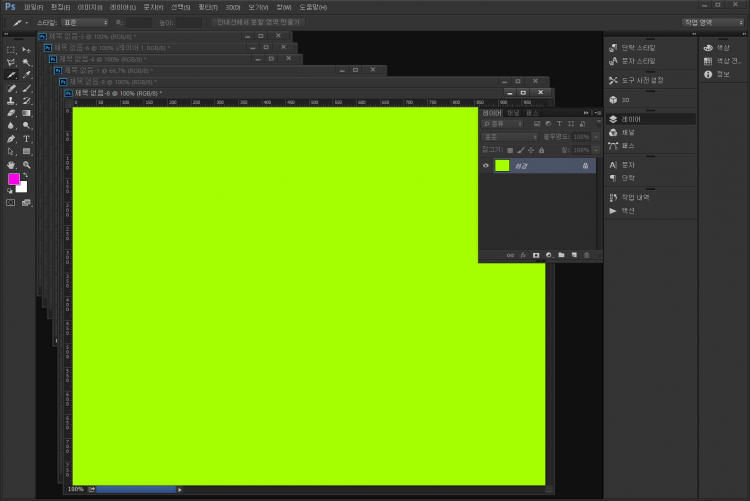Screen dimensions: 750x501
Task: Select the Eyedropper tool in the toolbox
Action: pyautogui.click(x=27, y=75)
